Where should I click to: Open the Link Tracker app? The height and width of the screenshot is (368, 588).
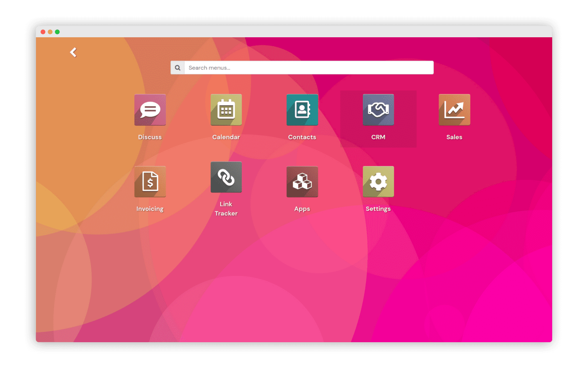pos(226,177)
